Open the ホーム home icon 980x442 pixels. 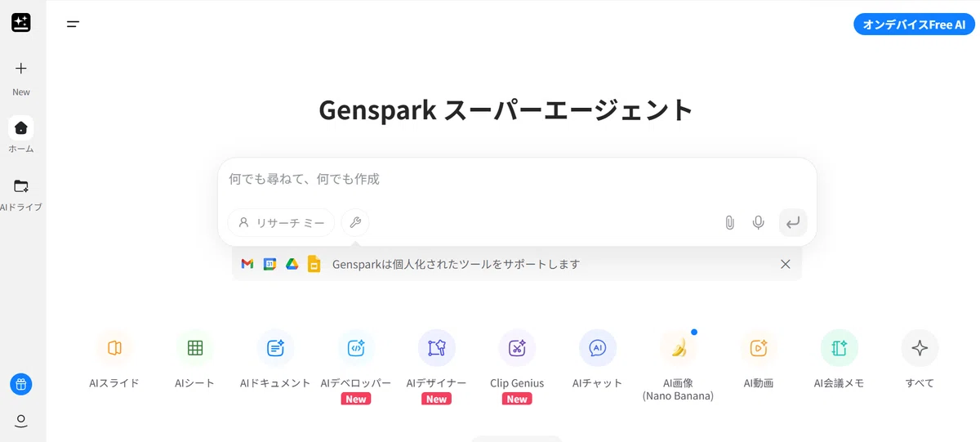point(21,127)
